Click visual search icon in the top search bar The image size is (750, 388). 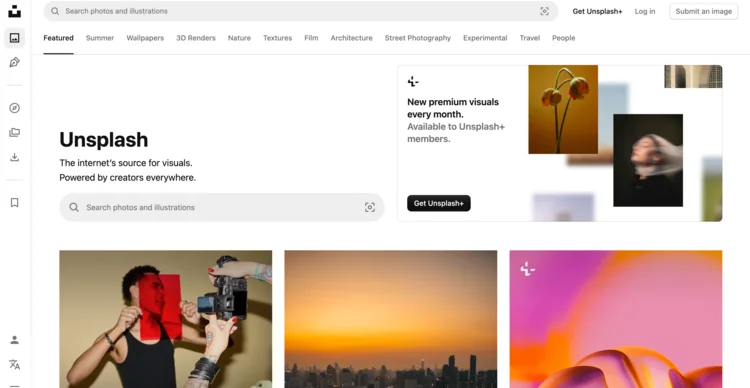click(x=544, y=11)
